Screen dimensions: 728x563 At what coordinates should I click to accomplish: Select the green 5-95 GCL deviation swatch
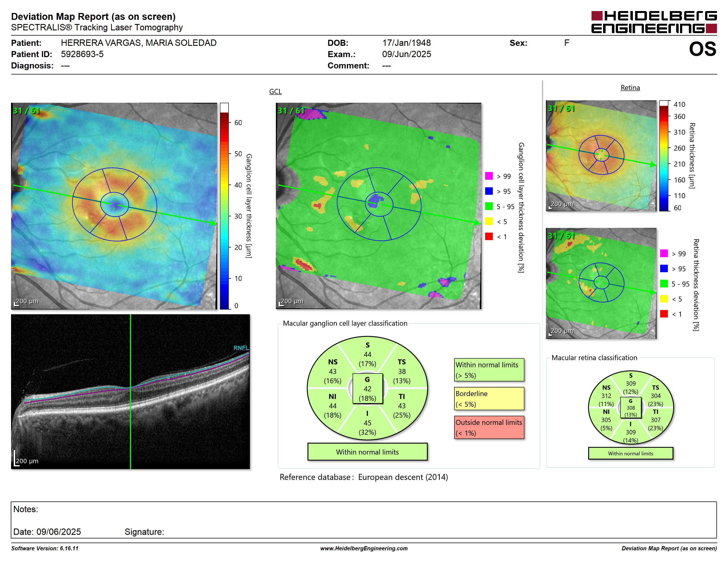tap(489, 206)
